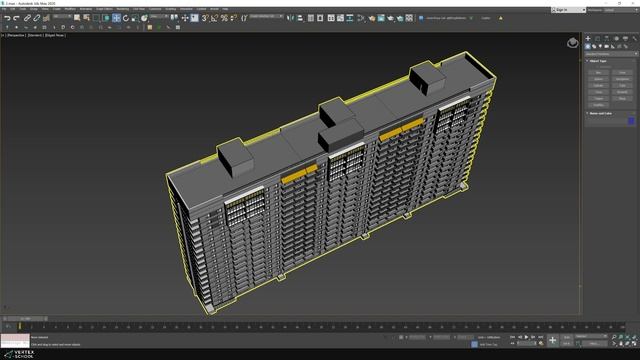Screen dimensions: 640x360
Task: Open the Material Editor
Action: [361, 18]
